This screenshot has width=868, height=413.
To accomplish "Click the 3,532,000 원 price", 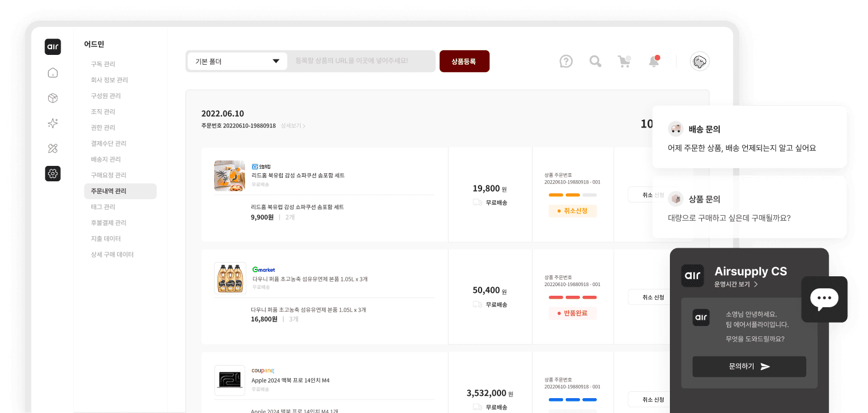I will [x=490, y=393].
